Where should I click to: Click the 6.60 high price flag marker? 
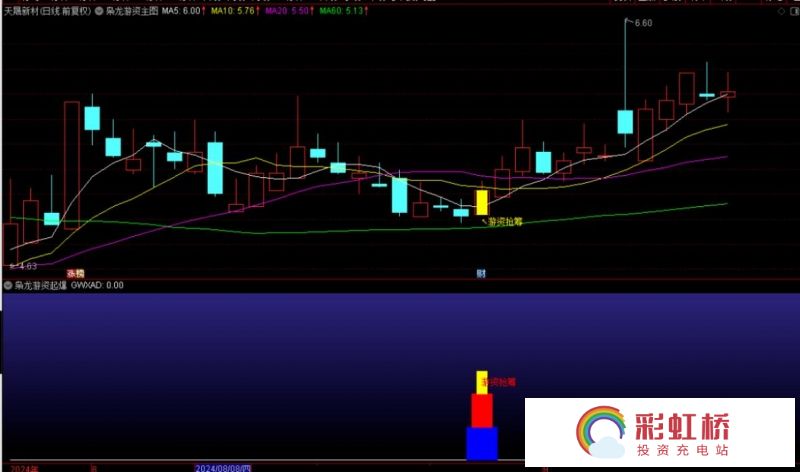click(642, 23)
